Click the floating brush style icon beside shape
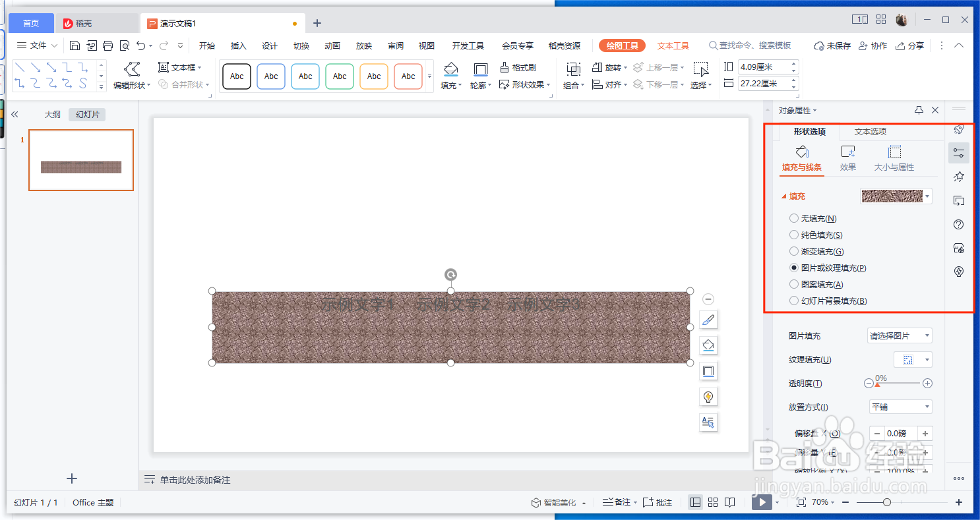980x520 pixels. pyautogui.click(x=708, y=320)
